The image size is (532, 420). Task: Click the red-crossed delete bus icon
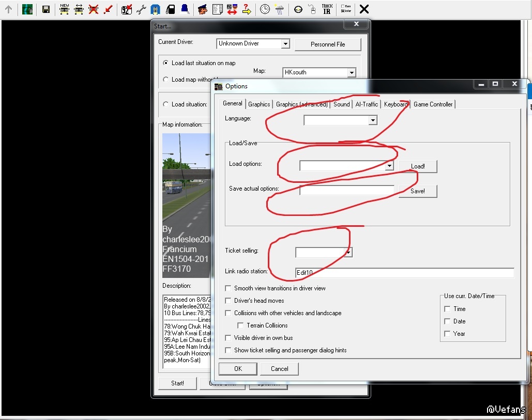[94, 9]
